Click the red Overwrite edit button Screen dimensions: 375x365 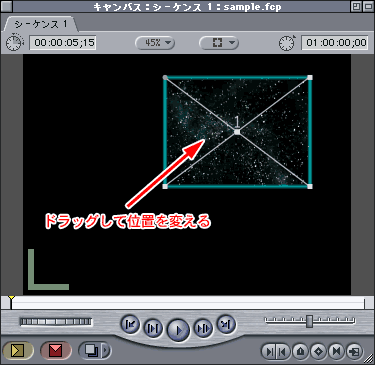click(56, 350)
